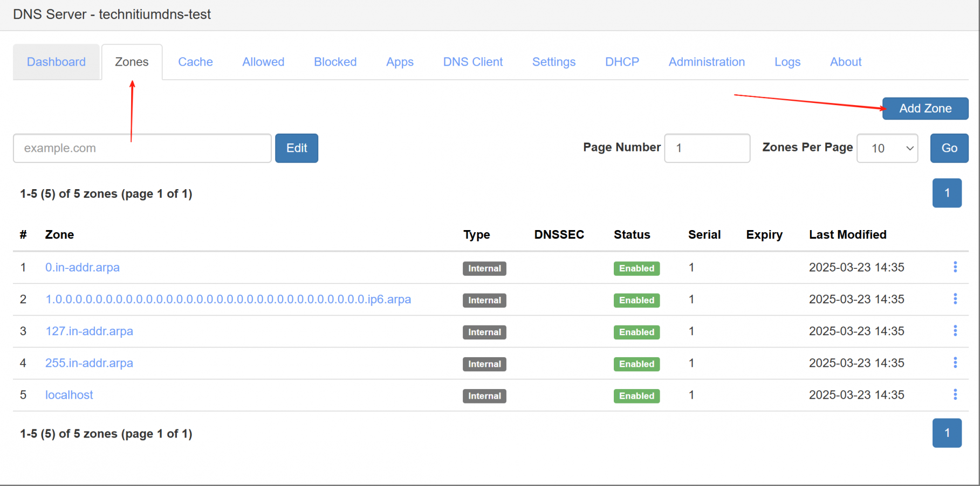The height and width of the screenshot is (486, 980).
Task: Open the options menu for 127.in-addr.arpa
Action: [955, 330]
